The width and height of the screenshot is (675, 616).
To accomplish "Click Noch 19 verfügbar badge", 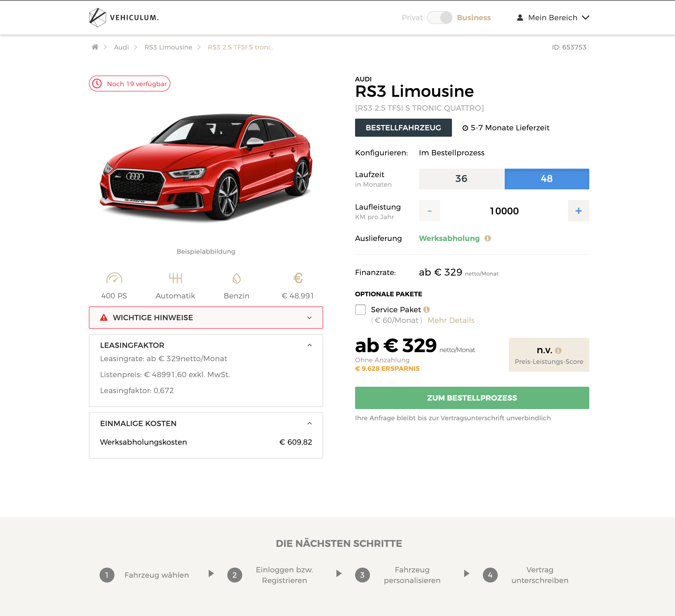I will point(130,83).
